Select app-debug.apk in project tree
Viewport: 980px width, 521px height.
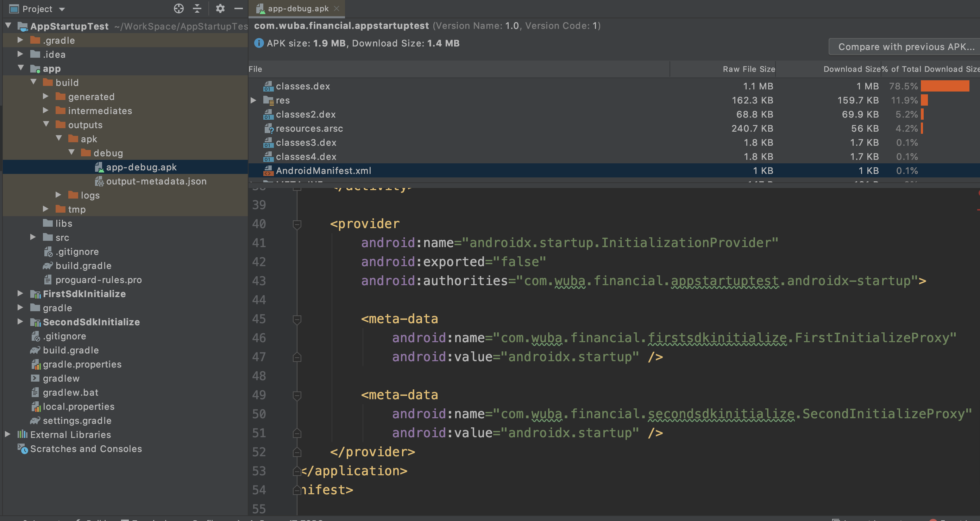coord(126,167)
